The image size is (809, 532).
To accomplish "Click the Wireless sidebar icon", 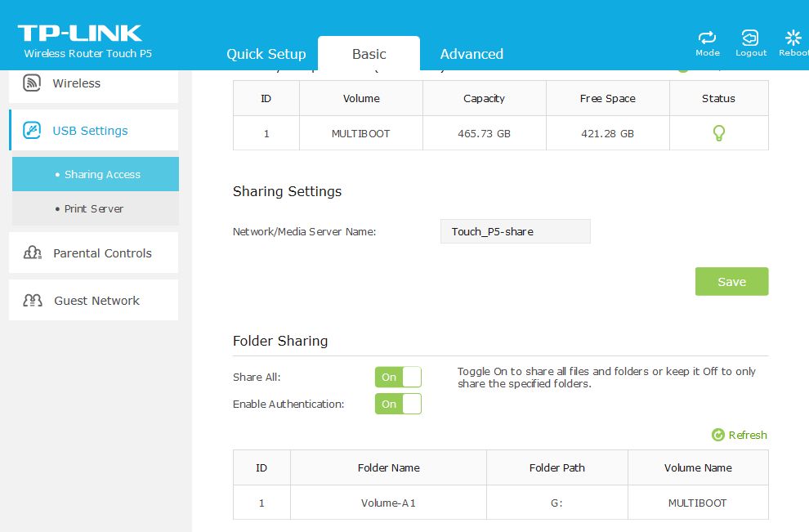I will point(32,83).
